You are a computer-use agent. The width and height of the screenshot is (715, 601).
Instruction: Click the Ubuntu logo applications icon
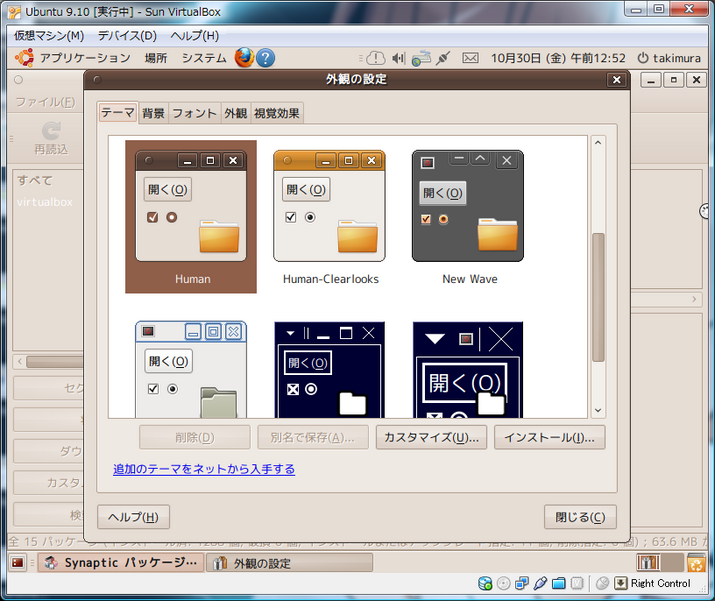[x=24, y=58]
